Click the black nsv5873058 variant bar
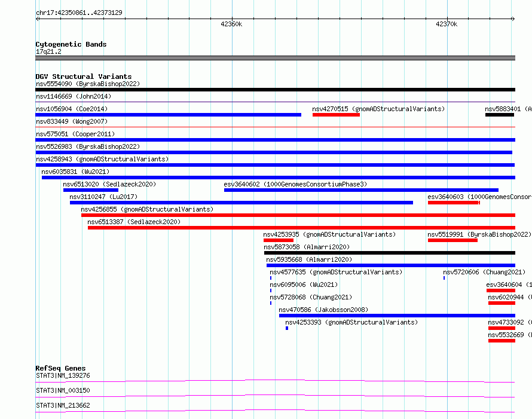 point(390,253)
